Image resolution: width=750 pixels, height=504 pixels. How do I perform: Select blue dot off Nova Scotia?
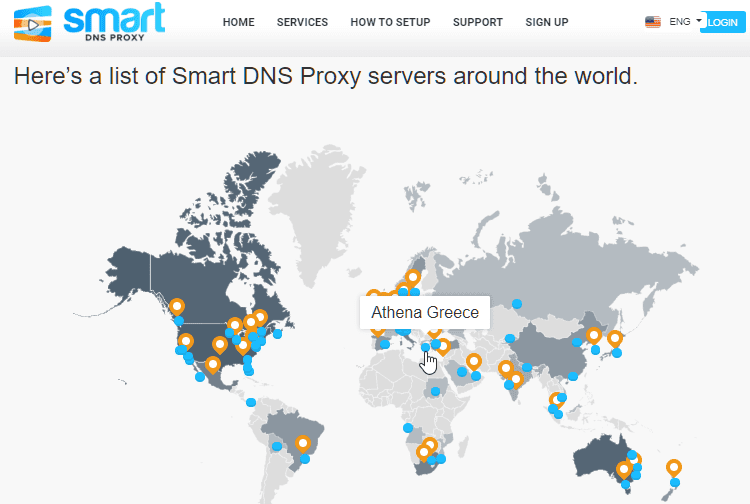coord(277,334)
